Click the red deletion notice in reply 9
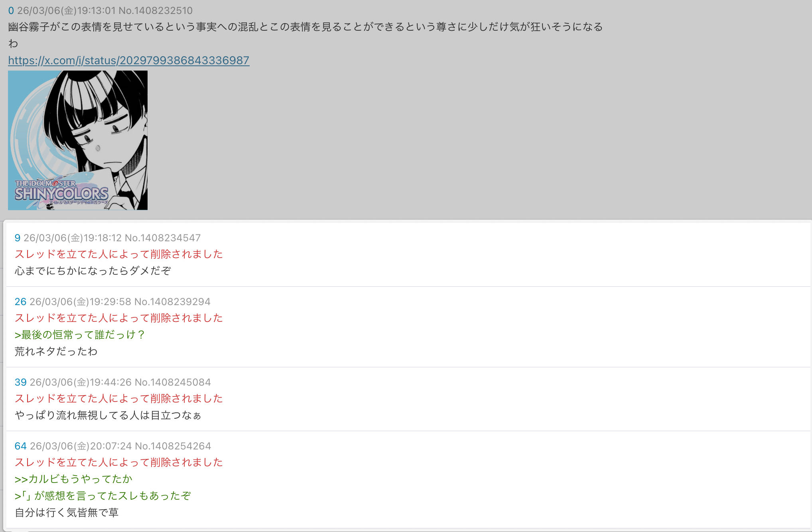Viewport: 812px width, 532px height. click(x=118, y=254)
